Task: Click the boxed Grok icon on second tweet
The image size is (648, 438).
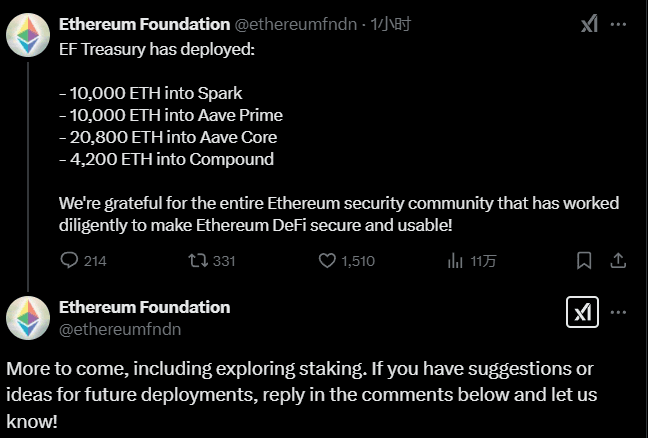Action: pos(582,312)
